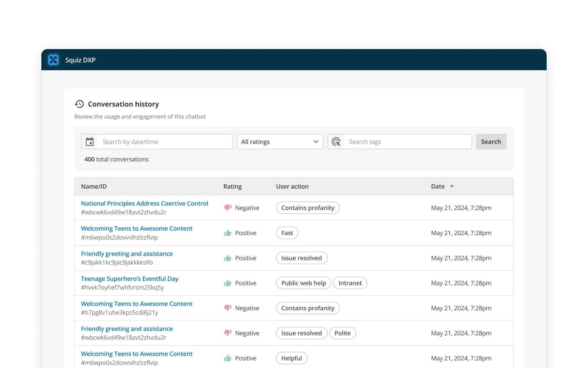Click the date in Teenage Superhero's row
Screen dimensions: 588x368
click(x=461, y=283)
